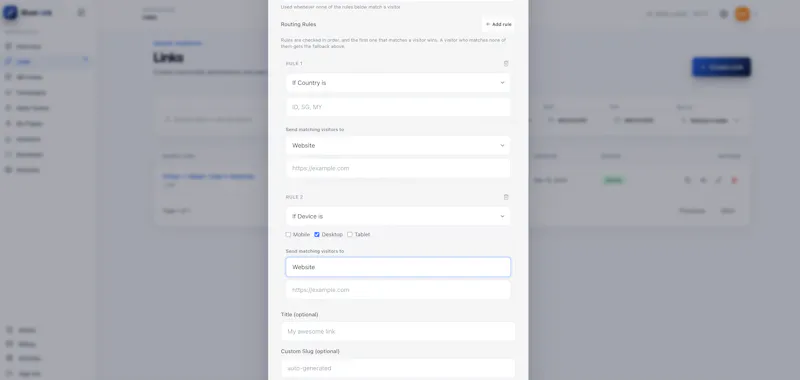Viewport: 800px width, 380px height.
Task: Open Rule 1 Website destination dropdown
Action: (x=398, y=145)
